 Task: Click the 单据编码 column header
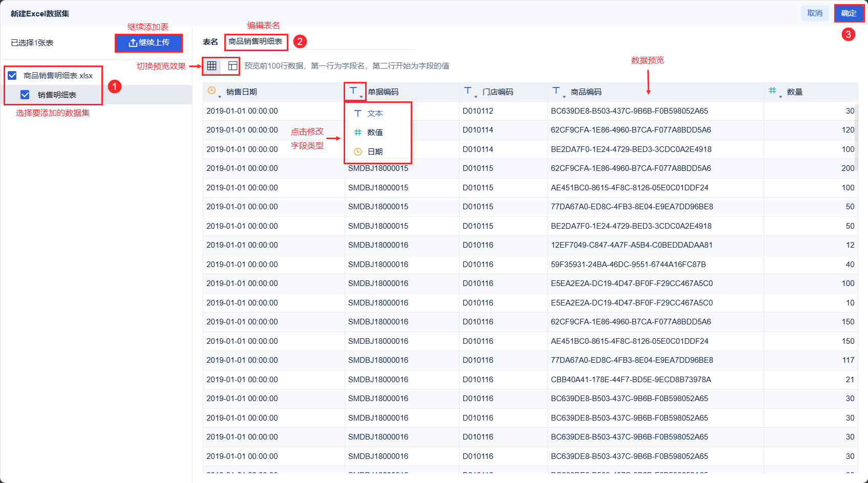[402, 92]
